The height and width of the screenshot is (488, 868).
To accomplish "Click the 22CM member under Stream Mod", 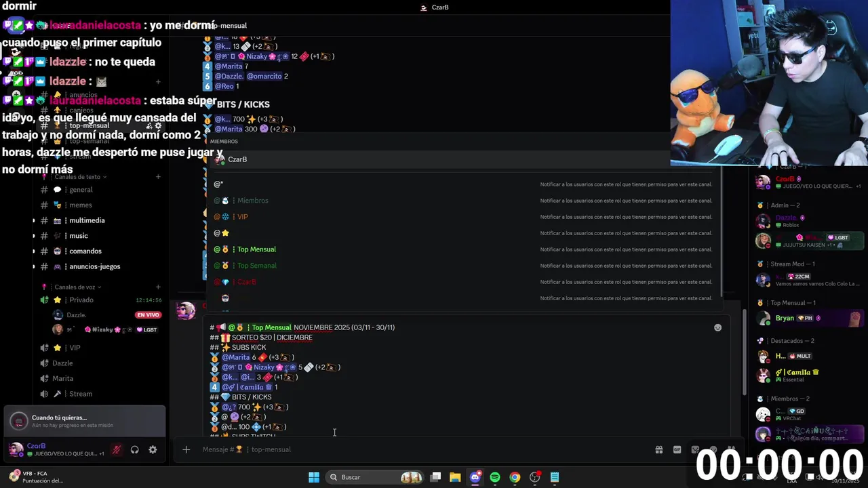I will tap(809, 279).
